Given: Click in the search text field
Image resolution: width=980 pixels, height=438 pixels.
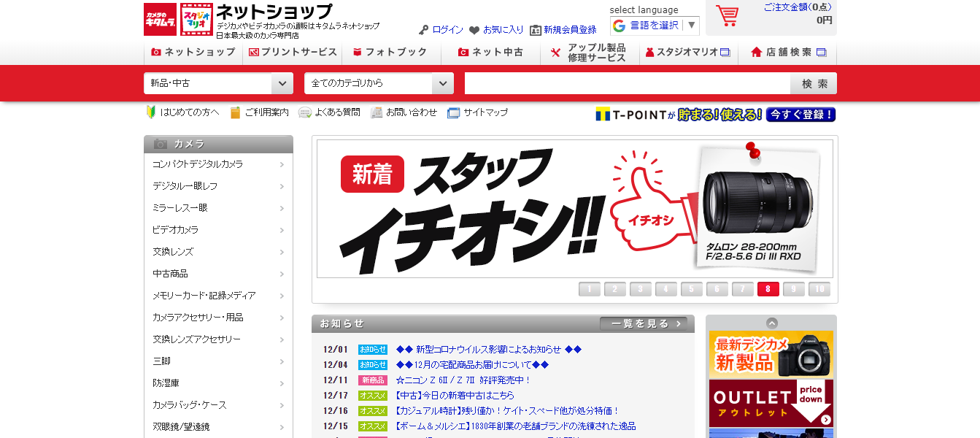Looking at the screenshot, I should click(x=627, y=83).
